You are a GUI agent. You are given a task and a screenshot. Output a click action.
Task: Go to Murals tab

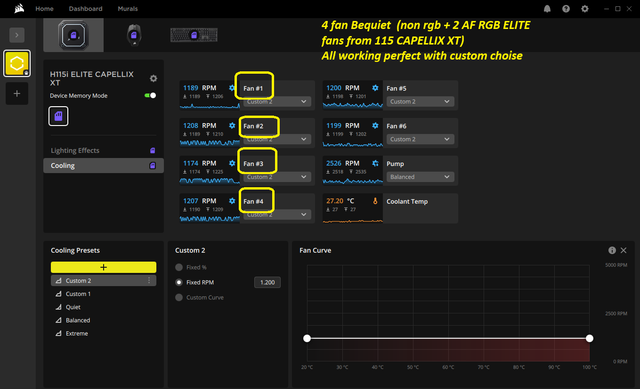128,9
